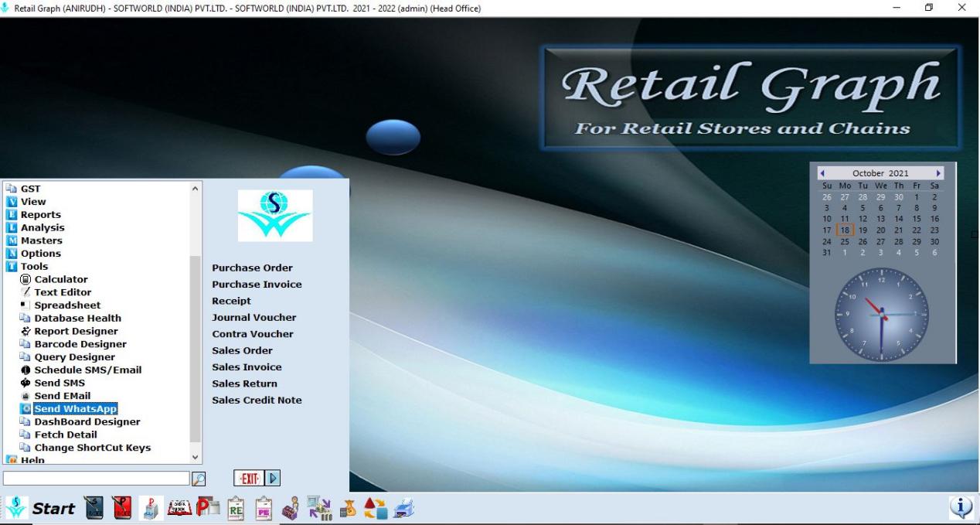Click the Softworld logo above transaction list
The image size is (980, 525).
[x=275, y=216]
